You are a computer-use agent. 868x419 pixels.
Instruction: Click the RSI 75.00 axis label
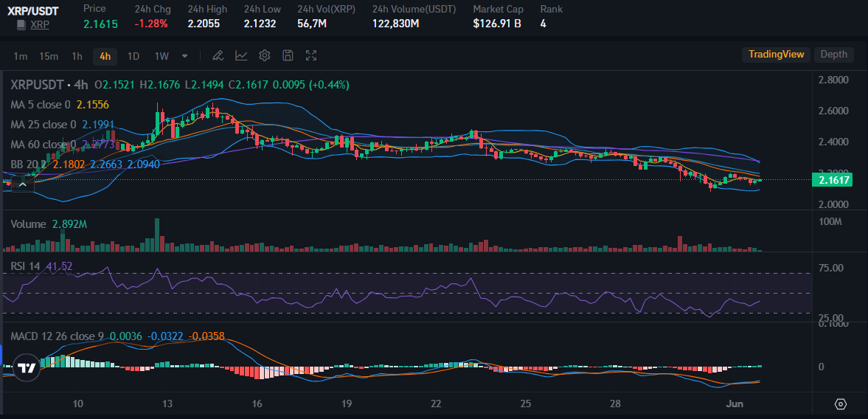point(831,268)
